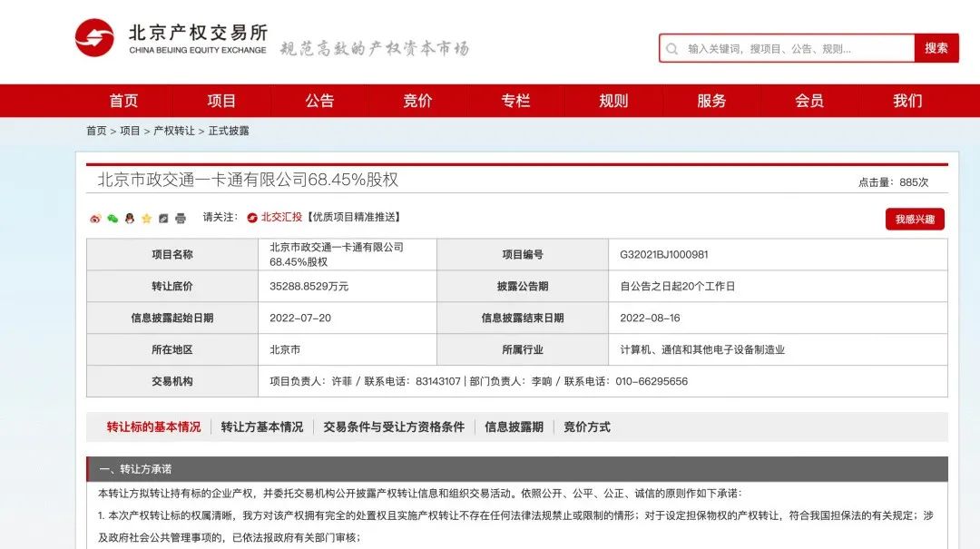Switch to 交易条件与受让方资格条件 tab
Image resolution: width=980 pixels, height=549 pixels.
pos(394,427)
